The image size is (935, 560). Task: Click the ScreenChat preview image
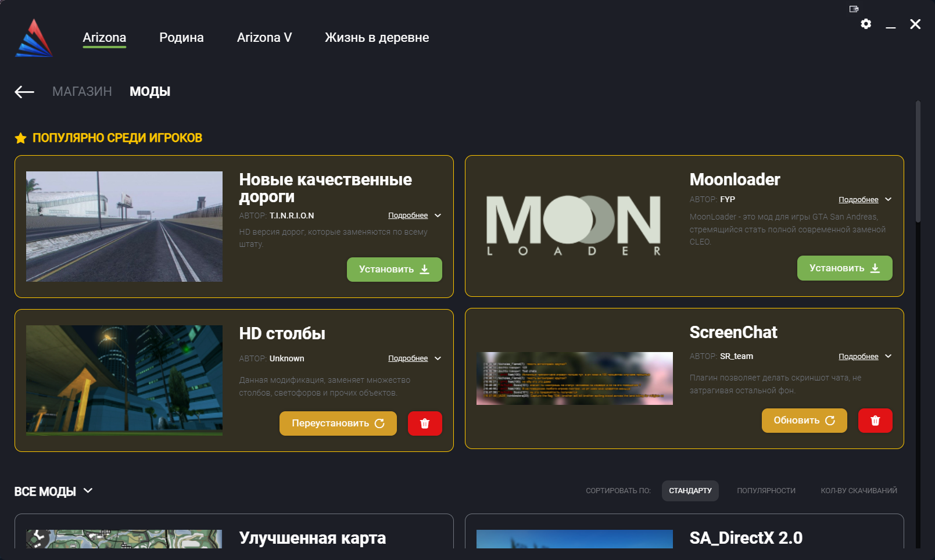pyautogui.click(x=575, y=379)
